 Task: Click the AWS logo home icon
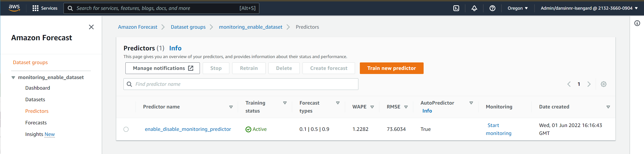(14, 8)
